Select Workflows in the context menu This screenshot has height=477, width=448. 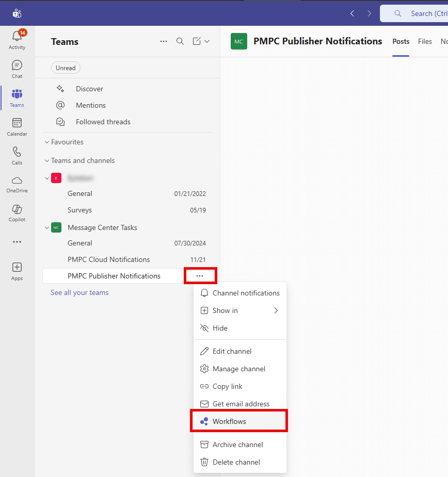coord(229,421)
